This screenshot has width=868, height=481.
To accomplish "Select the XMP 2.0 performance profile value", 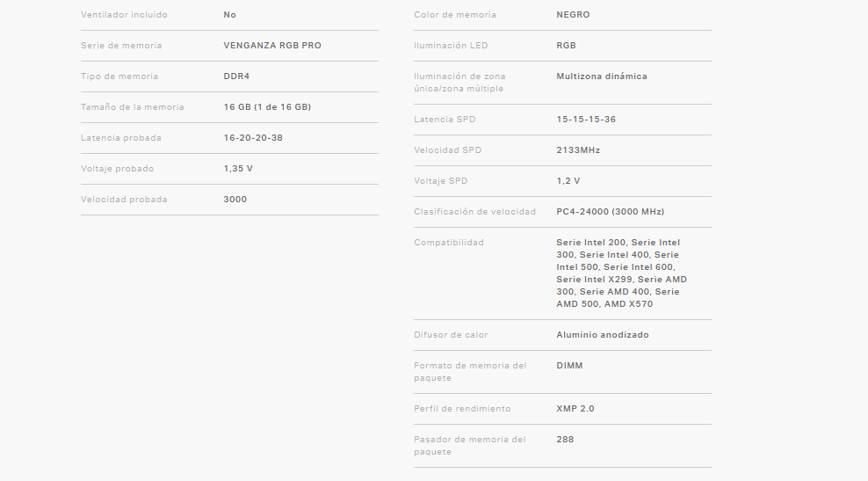I will click(575, 409).
